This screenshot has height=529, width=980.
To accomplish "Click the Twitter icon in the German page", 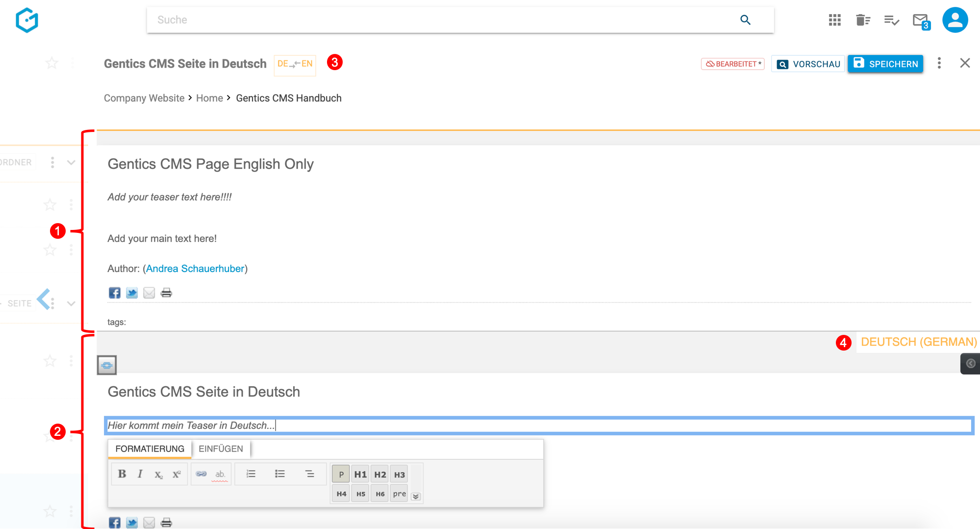I will (x=132, y=523).
